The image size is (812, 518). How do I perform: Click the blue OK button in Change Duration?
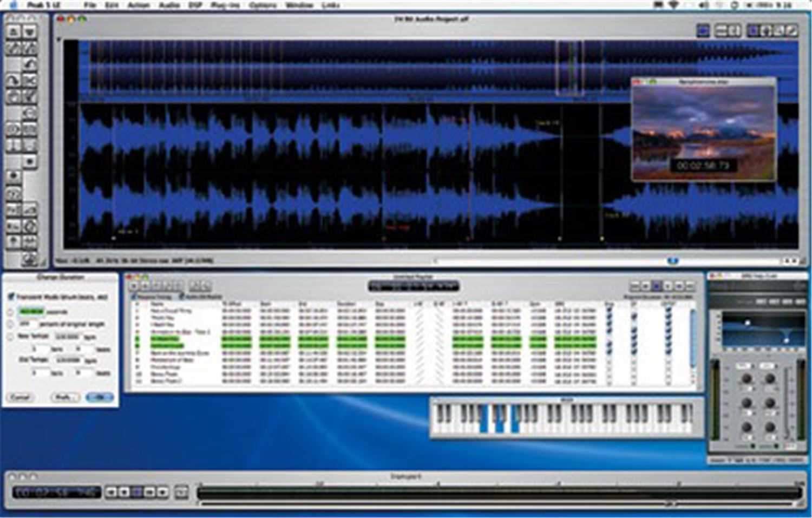click(100, 397)
